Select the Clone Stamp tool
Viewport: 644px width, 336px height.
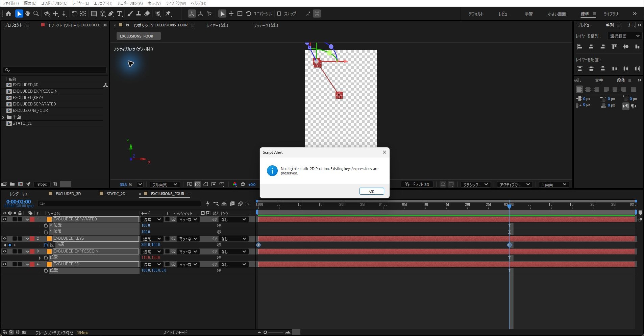click(138, 14)
